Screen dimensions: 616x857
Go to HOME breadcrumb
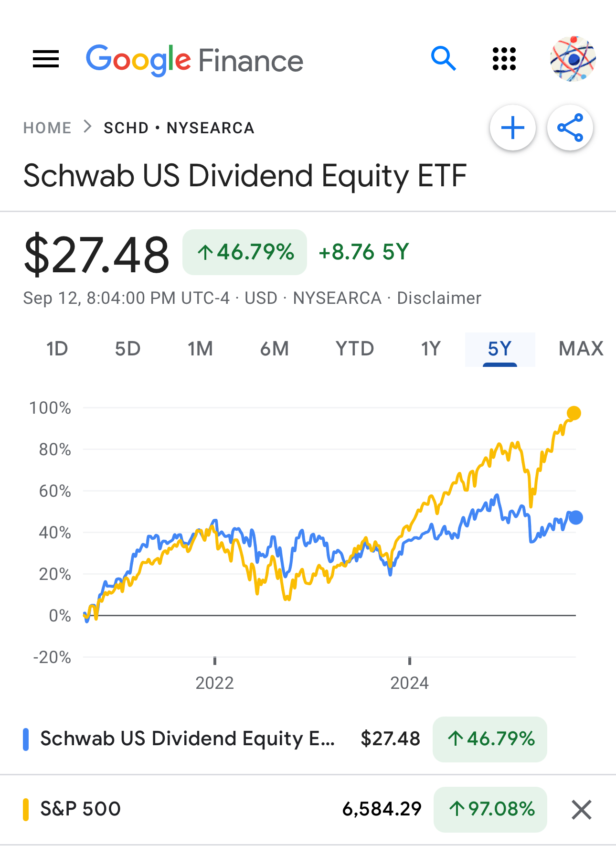pos(47,128)
